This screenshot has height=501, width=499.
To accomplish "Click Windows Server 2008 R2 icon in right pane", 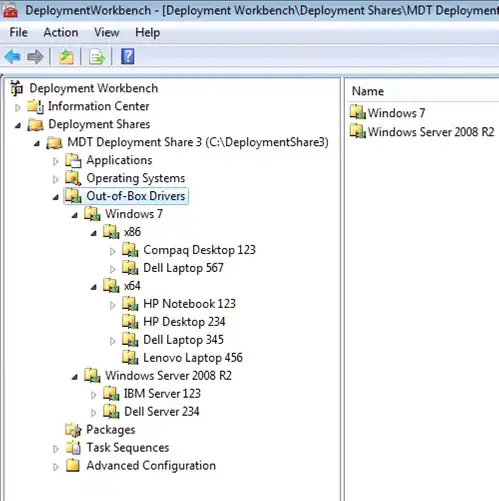I will [x=358, y=131].
